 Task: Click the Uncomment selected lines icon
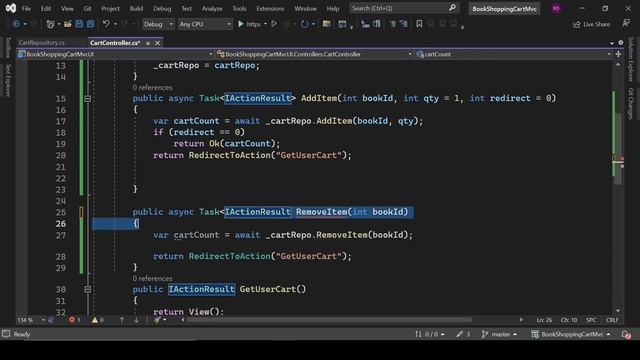[x=404, y=24]
